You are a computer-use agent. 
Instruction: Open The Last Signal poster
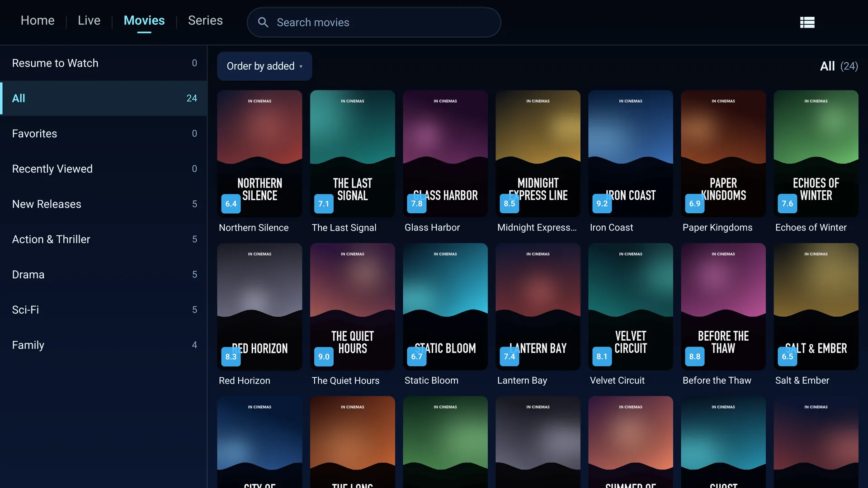point(353,154)
